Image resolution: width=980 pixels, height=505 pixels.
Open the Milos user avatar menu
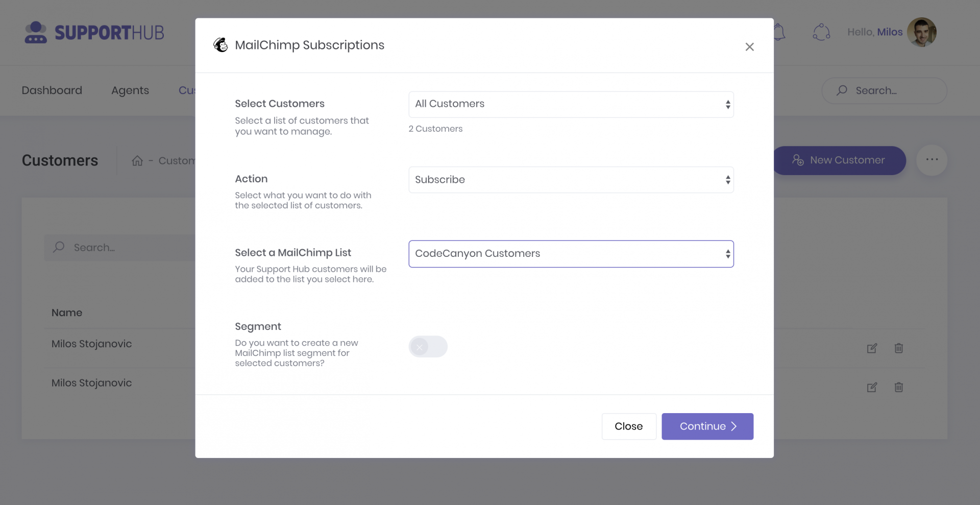pyautogui.click(x=922, y=32)
